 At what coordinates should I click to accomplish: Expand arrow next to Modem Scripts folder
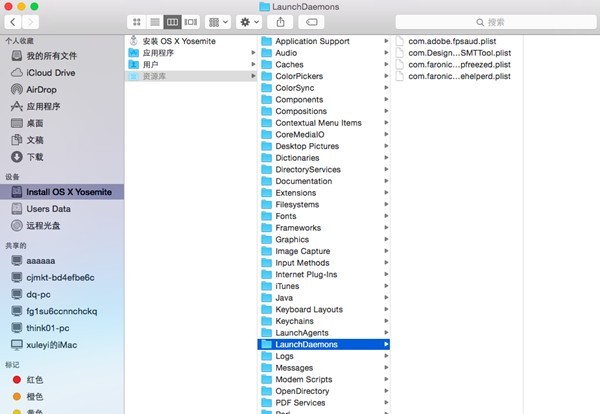(386, 380)
